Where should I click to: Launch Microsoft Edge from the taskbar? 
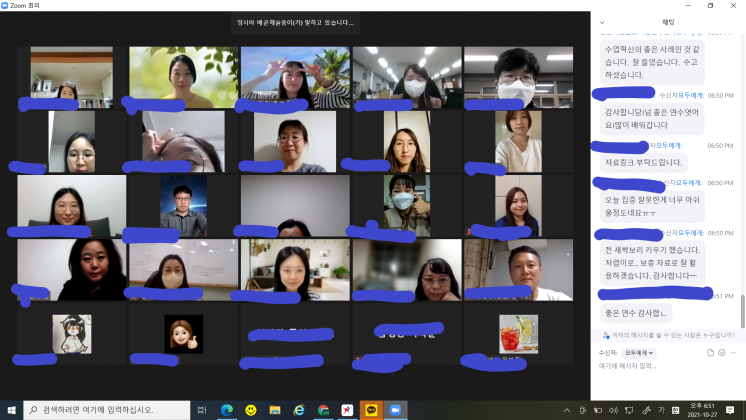click(x=226, y=410)
